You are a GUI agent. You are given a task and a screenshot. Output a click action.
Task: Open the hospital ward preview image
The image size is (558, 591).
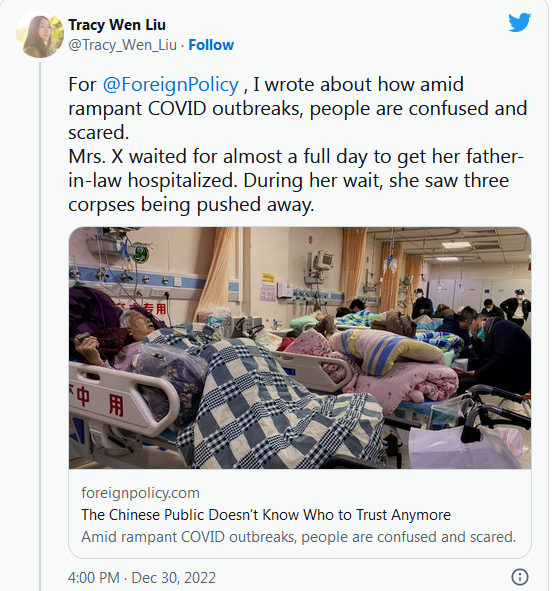300,348
